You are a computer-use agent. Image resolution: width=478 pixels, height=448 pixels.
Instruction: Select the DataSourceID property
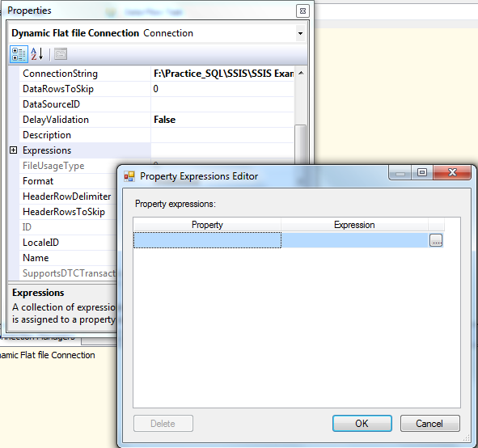85,104
